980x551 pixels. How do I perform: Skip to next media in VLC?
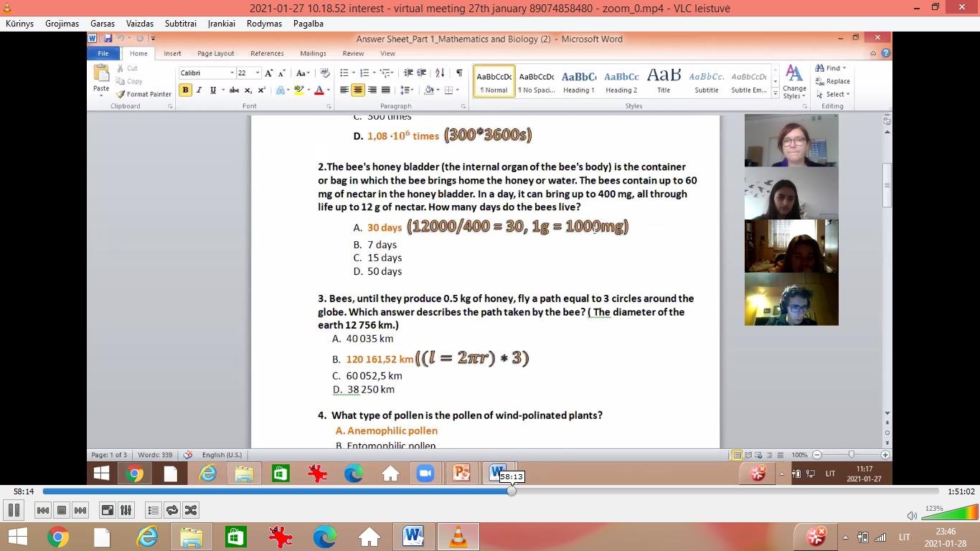coord(80,510)
